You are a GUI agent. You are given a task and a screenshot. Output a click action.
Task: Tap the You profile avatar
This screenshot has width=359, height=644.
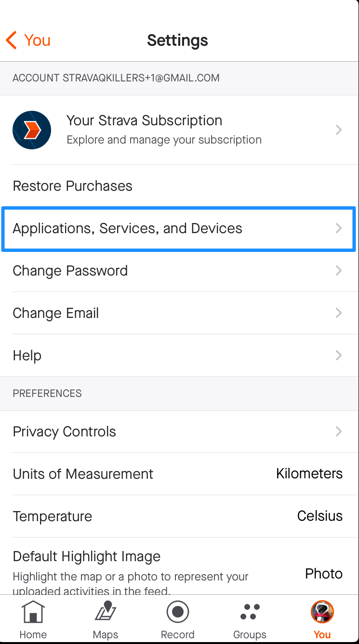[322, 612]
